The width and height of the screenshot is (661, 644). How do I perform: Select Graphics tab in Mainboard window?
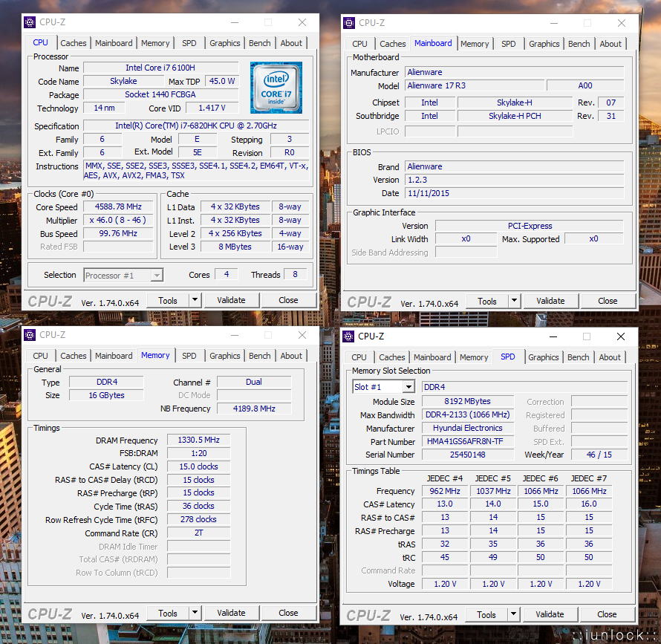pos(544,44)
